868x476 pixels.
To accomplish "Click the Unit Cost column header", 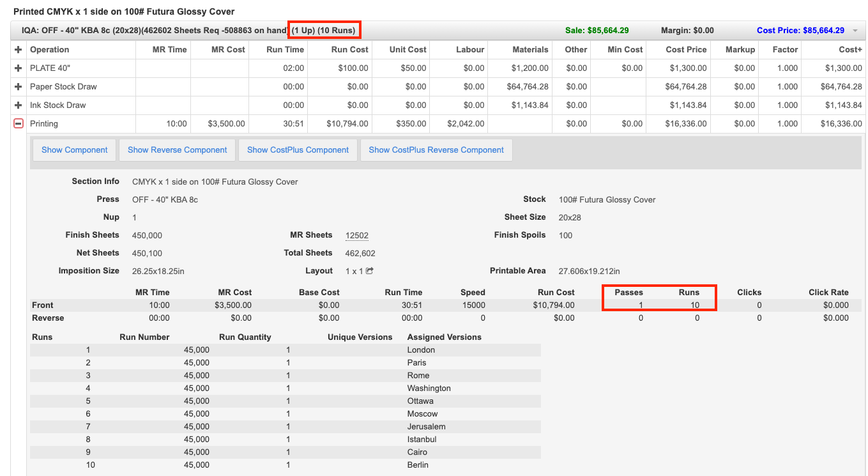I will pyautogui.click(x=408, y=50).
